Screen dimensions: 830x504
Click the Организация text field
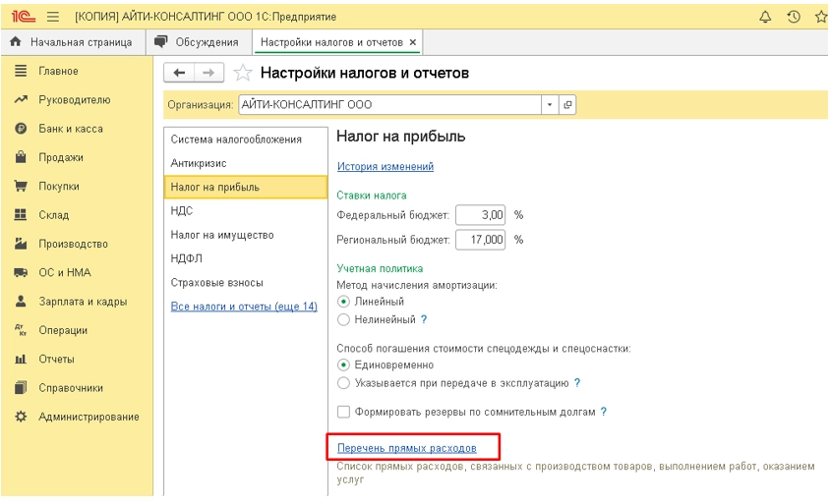(x=389, y=105)
